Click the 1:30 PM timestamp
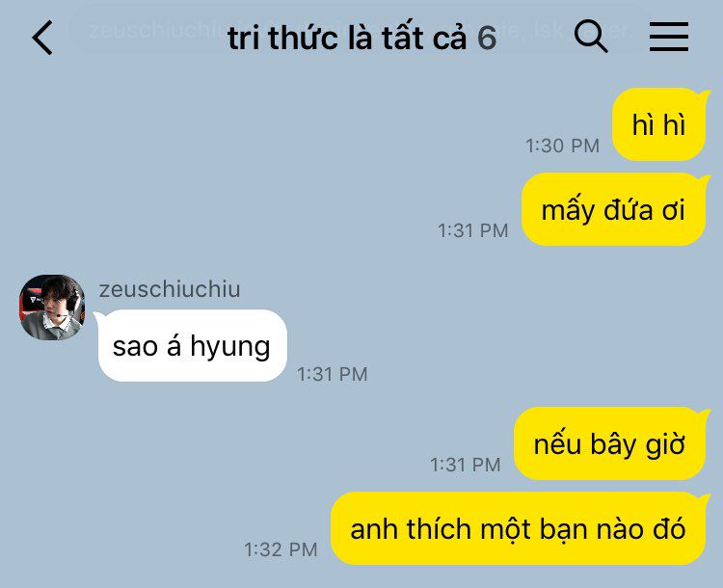Screen dimensions: 723x588 [563, 146]
